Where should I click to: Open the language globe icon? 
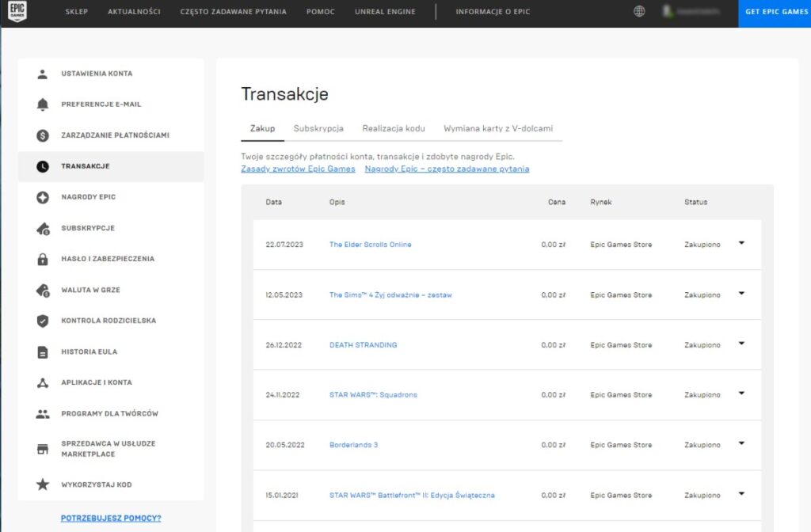point(639,11)
